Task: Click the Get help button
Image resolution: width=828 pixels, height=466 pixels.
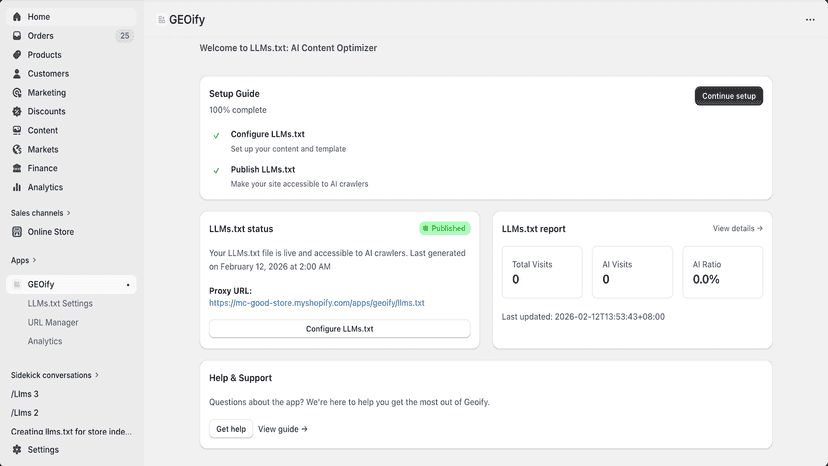Action: [x=231, y=429]
